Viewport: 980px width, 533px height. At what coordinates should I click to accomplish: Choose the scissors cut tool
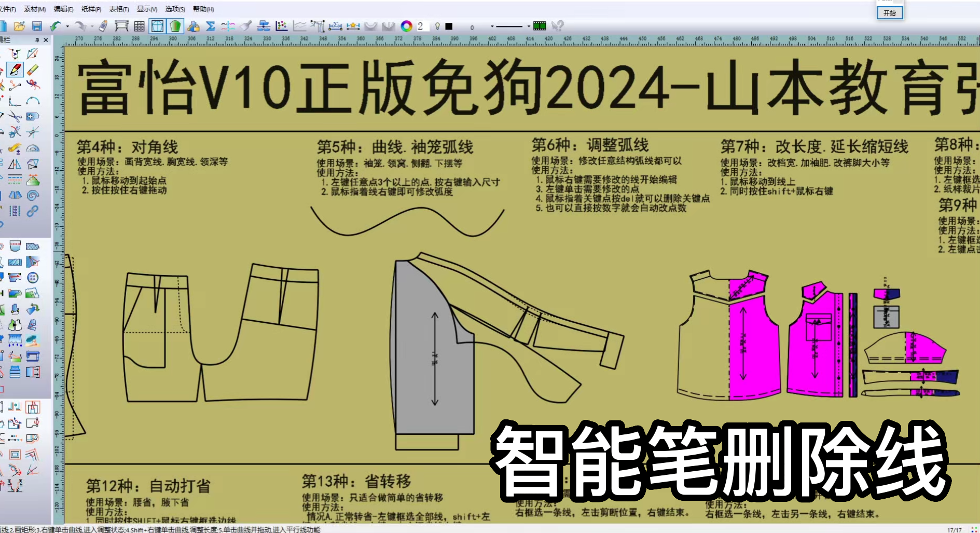click(x=15, y=116)
